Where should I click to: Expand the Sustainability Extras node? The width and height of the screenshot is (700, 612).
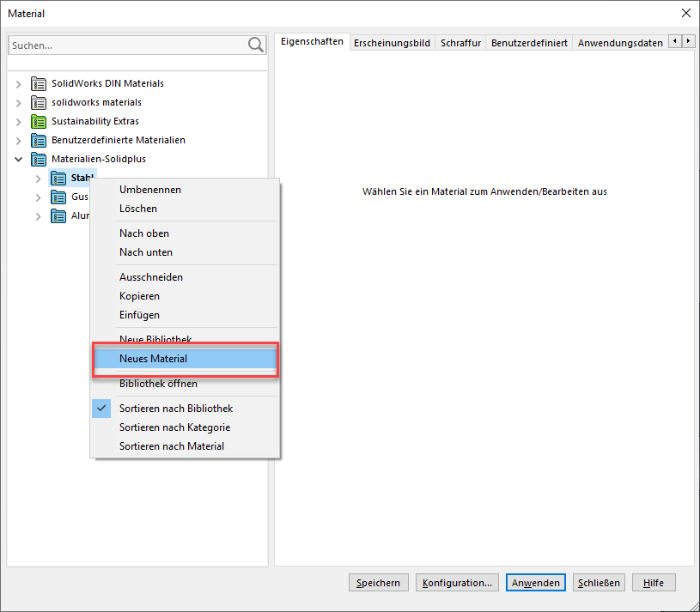click(19, 122)
